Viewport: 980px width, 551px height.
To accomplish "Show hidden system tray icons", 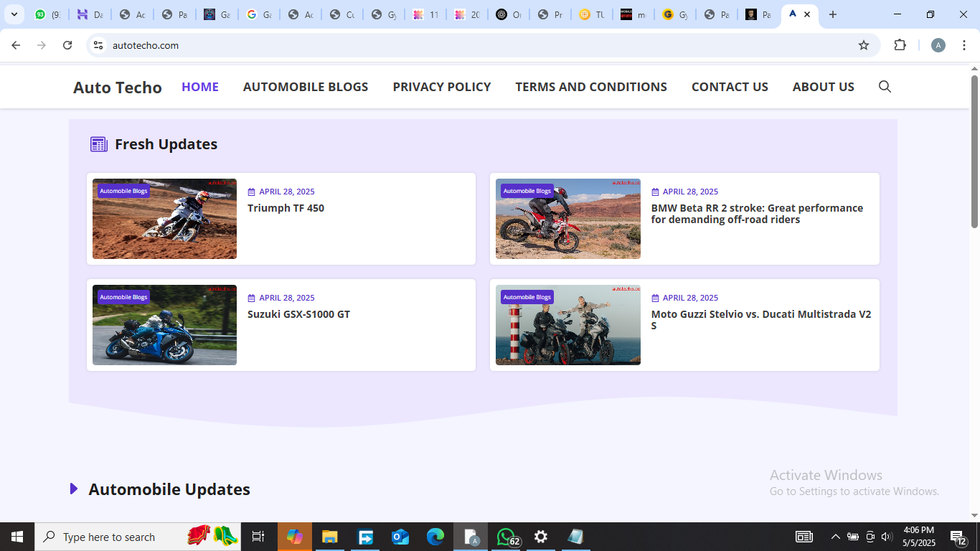I will click(x=835, y=537).
